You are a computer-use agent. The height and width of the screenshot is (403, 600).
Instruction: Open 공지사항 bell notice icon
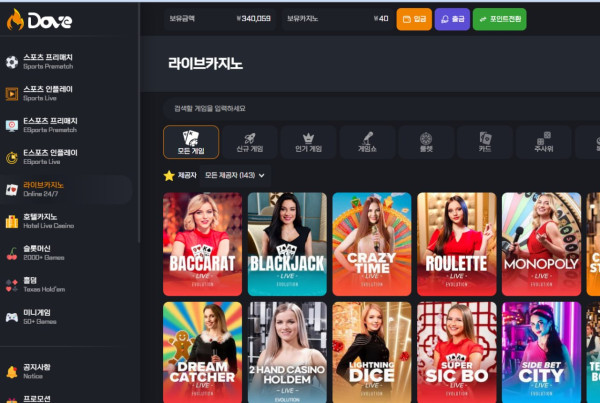coord(12,372)
